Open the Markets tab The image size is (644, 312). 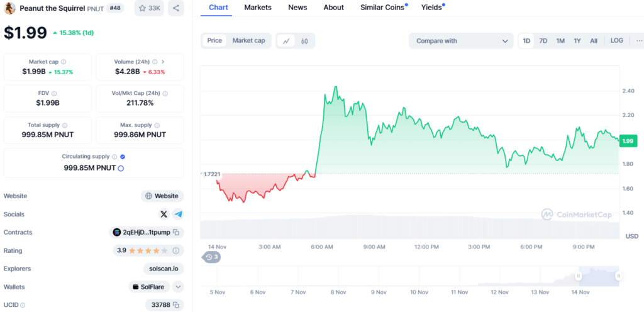point(258,8)
